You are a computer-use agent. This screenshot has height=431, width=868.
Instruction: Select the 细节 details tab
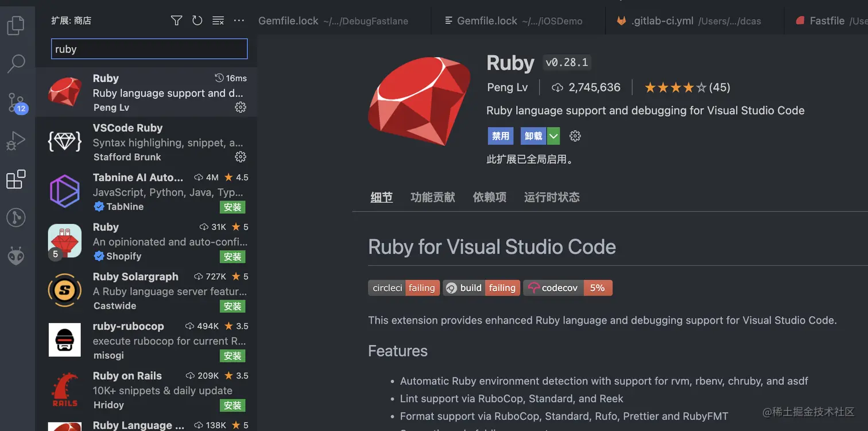[382, 197]
